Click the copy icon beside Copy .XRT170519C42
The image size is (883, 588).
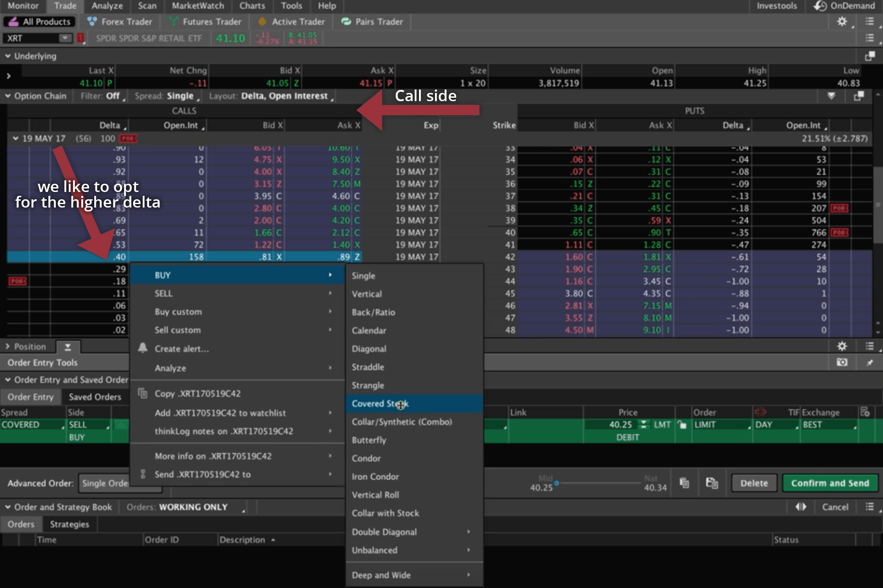pyautogui.click(x=142, y=393)
